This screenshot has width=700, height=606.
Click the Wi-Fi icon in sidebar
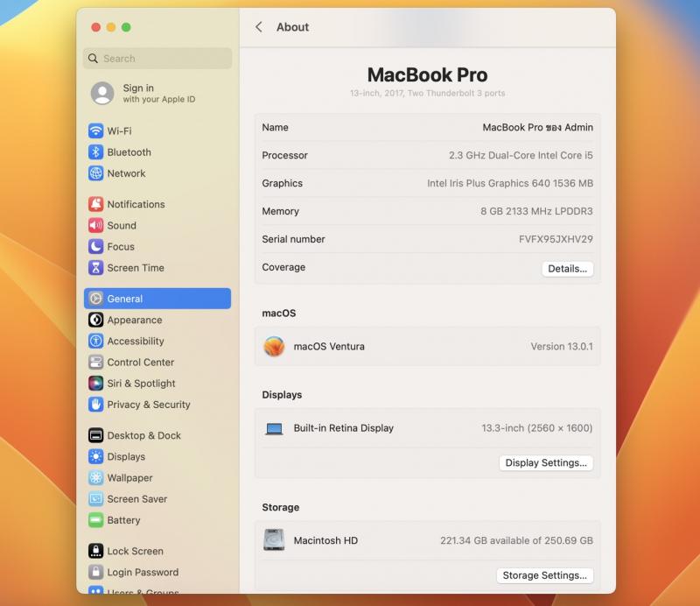pos(96,131)
